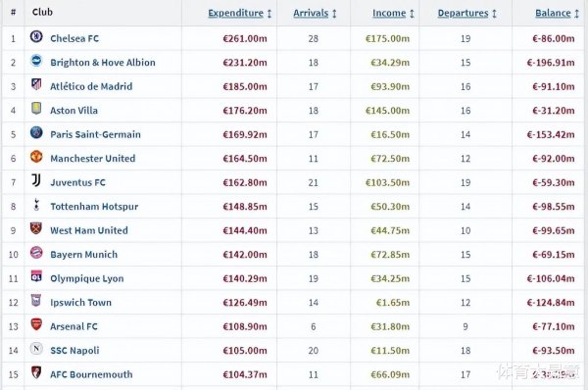Open the AFC Bournemouth club link
This screenshot has width=588, height=390.
[x=91, y=374]
